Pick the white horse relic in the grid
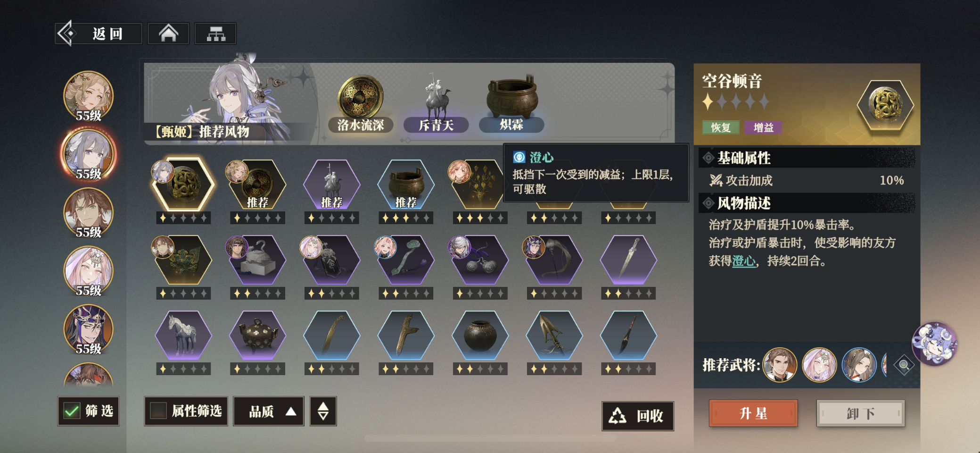 point(183,335)
